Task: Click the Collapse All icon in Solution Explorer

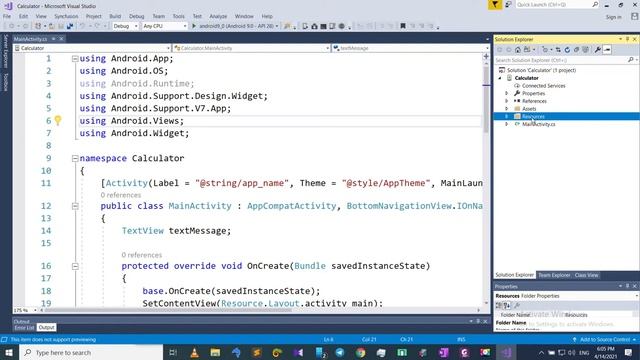Action: coord(576,50)
